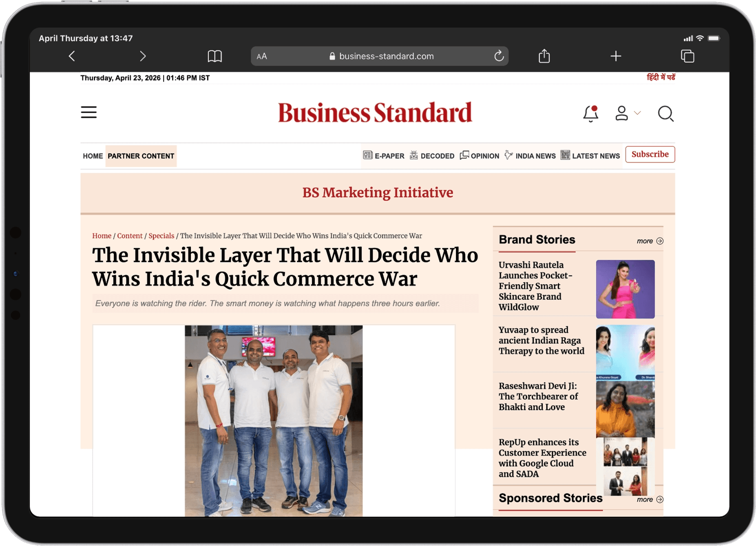The image size is (756, 546).
Task: Click the Brand Stories section heading
Action: click(537, 240)
